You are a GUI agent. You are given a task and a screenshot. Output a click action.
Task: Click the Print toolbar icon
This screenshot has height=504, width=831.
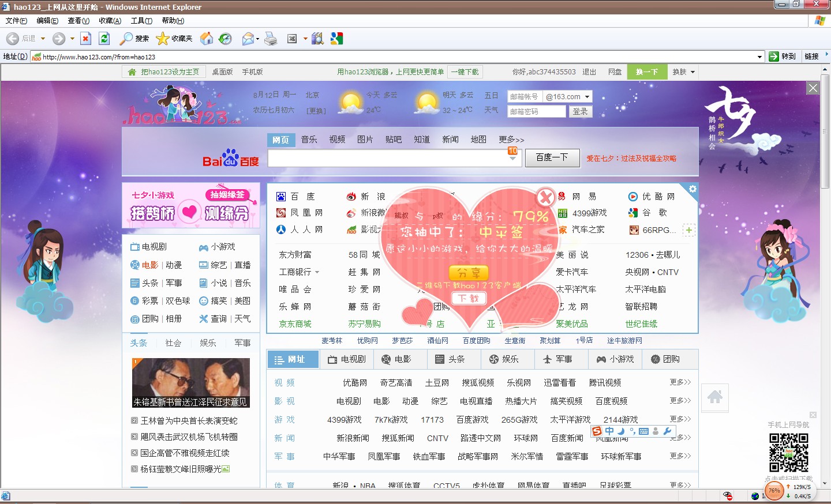[270, 39]
